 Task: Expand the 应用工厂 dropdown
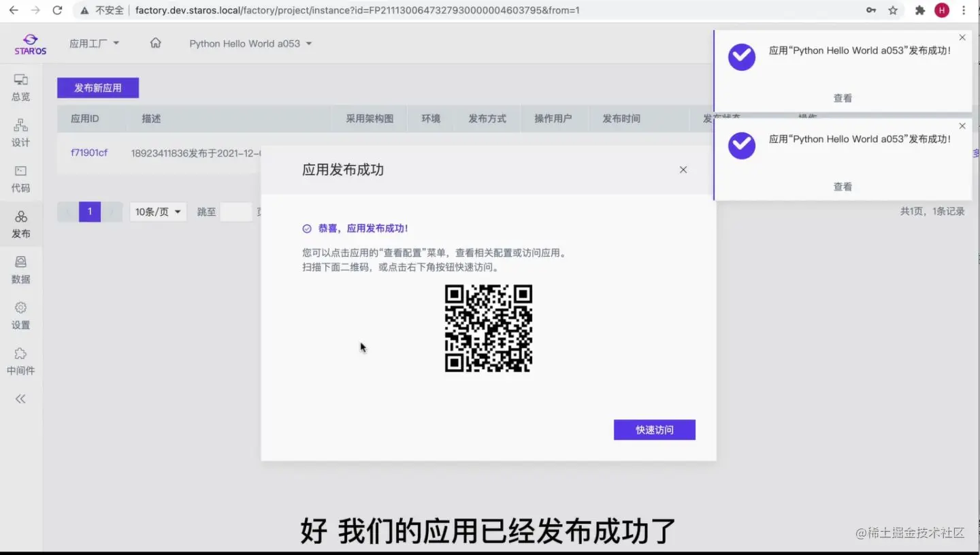(95, 43)
